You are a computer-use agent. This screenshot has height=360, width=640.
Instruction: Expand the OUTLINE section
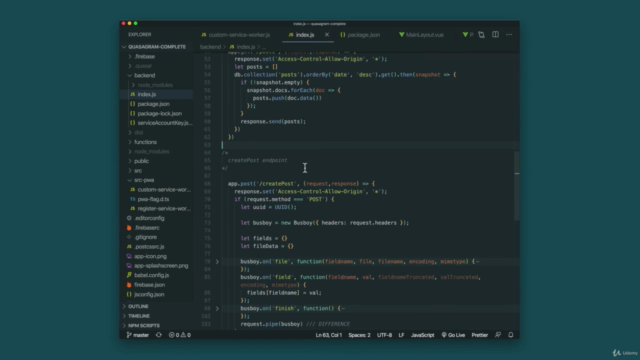(138, 307)
